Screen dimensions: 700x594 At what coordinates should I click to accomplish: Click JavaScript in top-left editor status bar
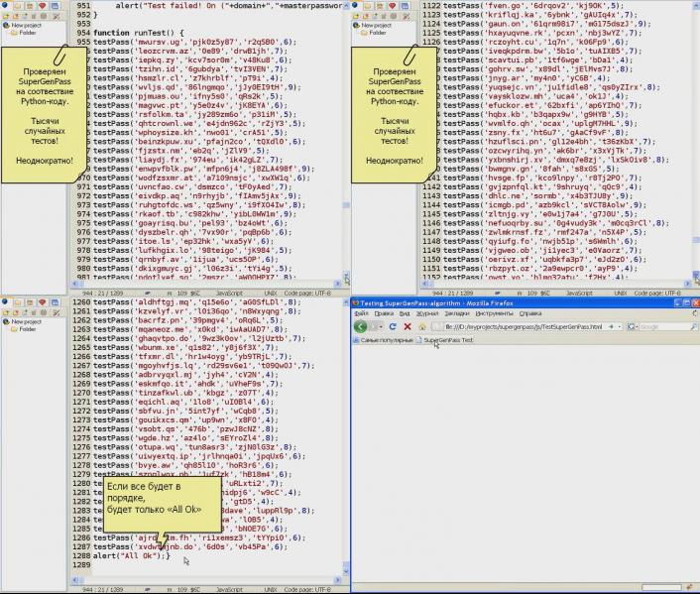coord(229,293)
